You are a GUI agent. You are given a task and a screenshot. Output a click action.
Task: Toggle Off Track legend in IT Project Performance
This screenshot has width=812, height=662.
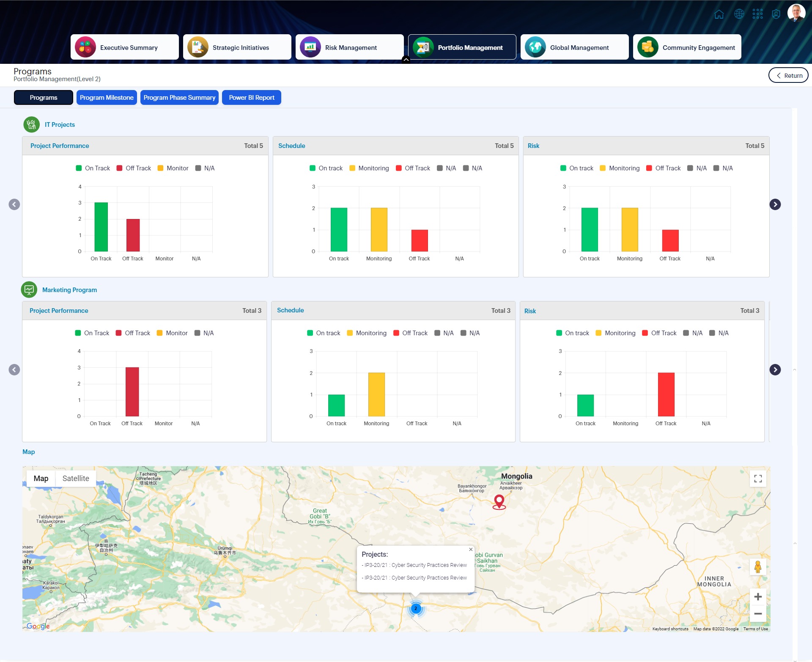(x=134, y=168)
